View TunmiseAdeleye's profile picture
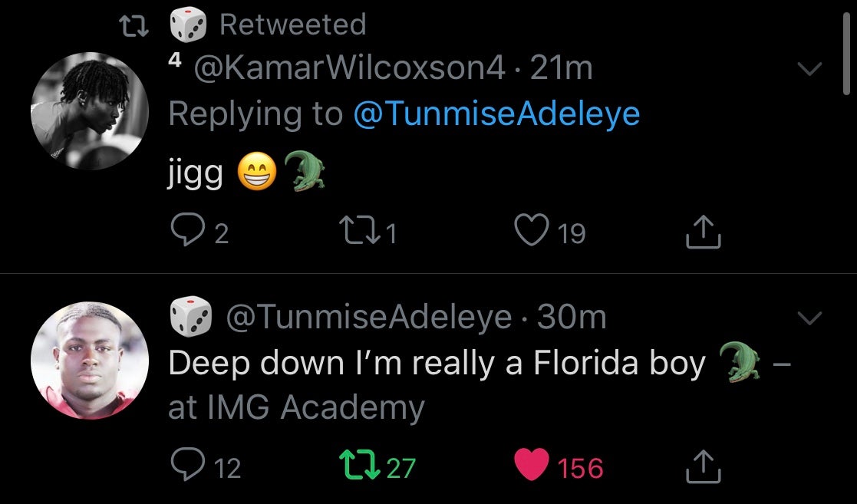The height and width of the screenshot is (504, 857). (90, 360)
